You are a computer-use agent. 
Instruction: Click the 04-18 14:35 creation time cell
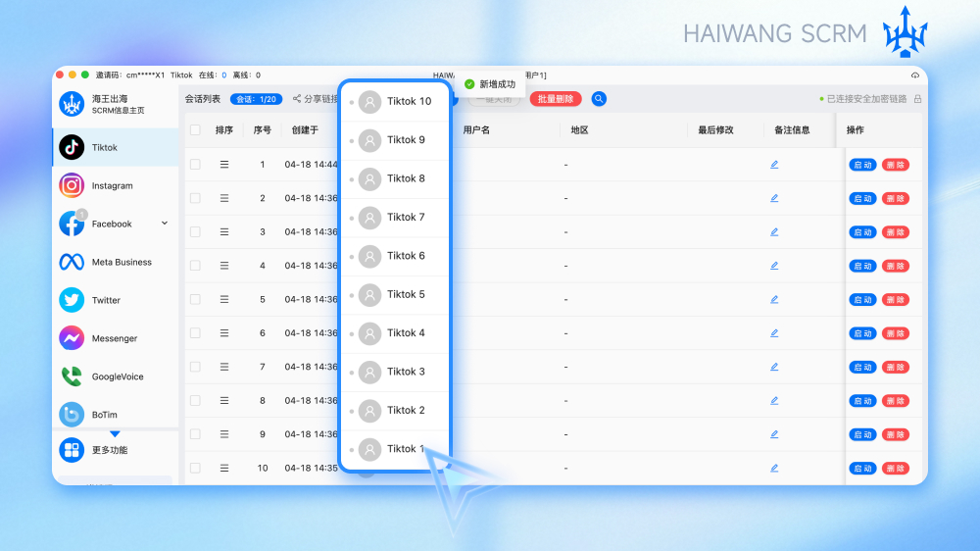311,468
